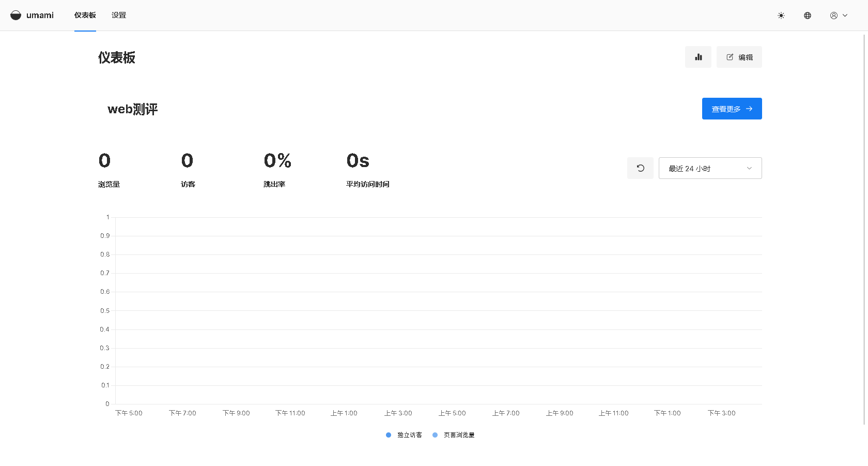Open the user profile menu
The image size is (868, 466).
pos(839,16)
